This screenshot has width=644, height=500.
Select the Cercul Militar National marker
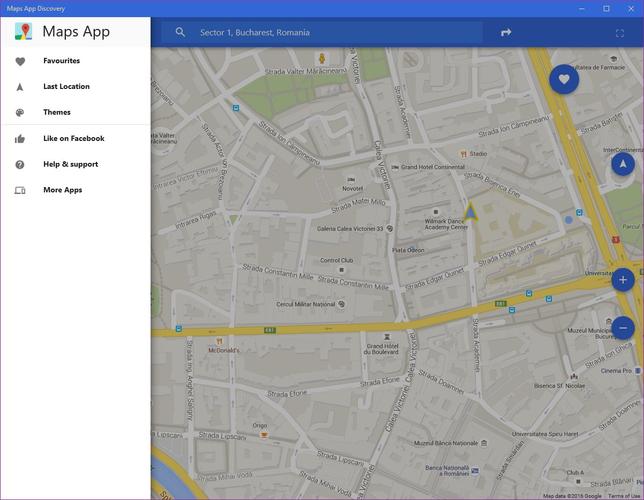[341, 304]
